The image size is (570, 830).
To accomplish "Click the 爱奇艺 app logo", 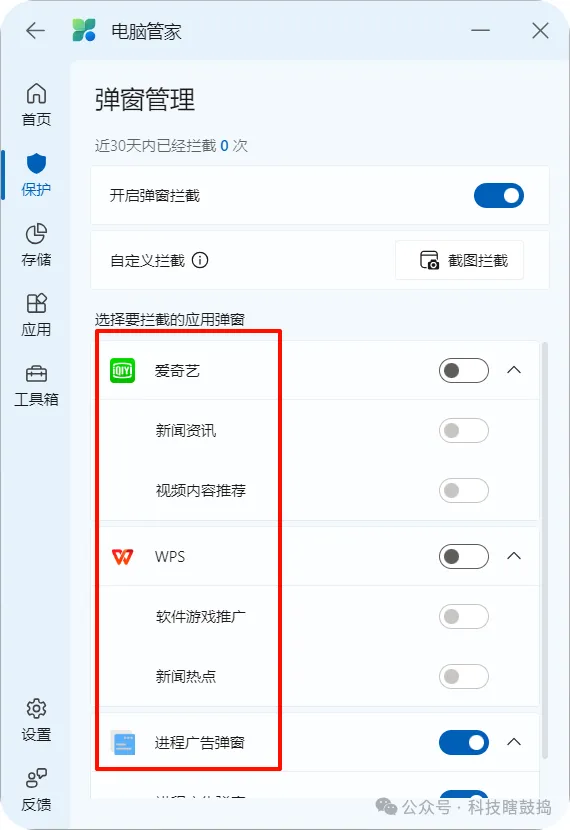I will (x=122, y=371).
